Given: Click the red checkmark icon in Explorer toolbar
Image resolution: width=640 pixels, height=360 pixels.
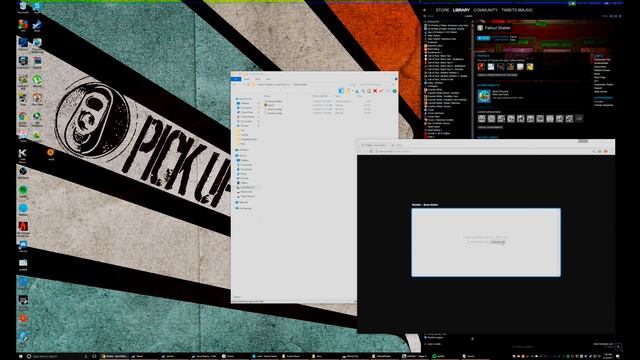Looking at the screenshot, I should tap(381, 91).
